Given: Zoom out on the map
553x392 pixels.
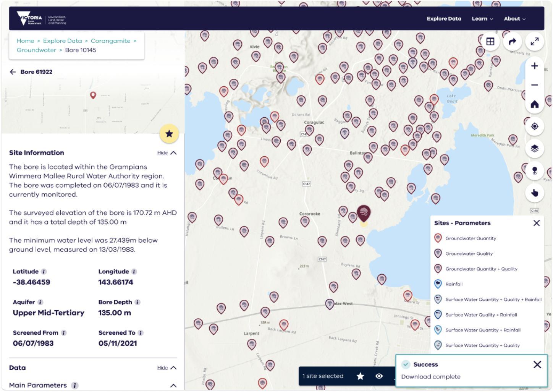Looking at the screenshot, I should (535, 85).
